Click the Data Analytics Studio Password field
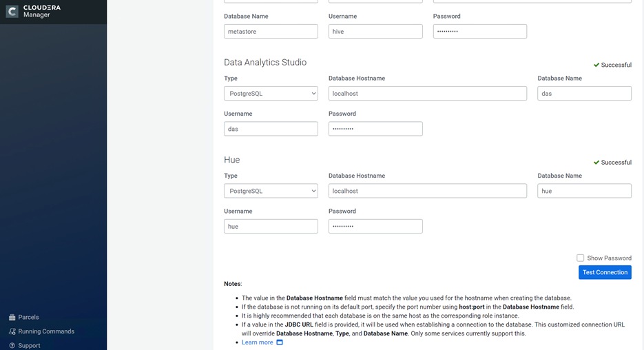The width and height of the screenshot is (644, 350). pyautogui.click(x=375, y=129)
